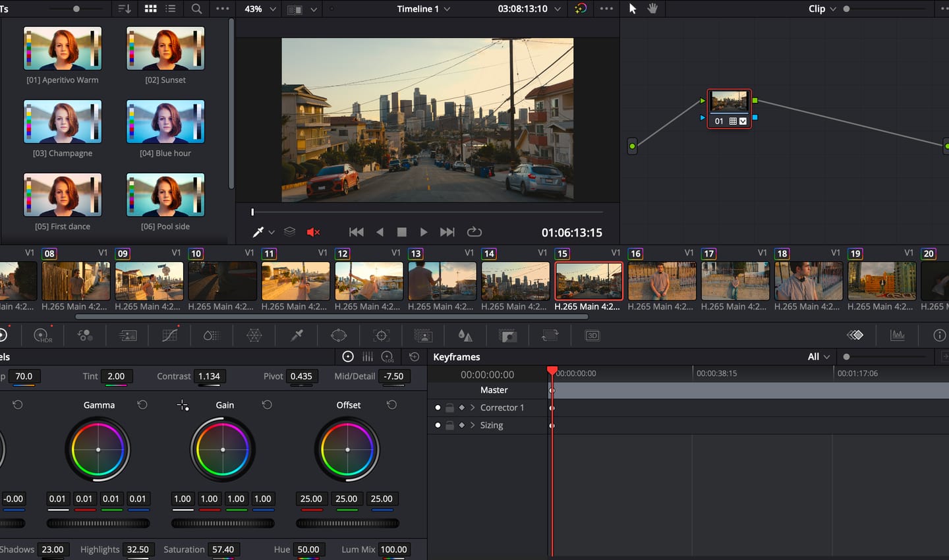The width and height of the screenshot is (949, 560).
Task: Open the gallery three-dot options menu
Action: point(223,9)
